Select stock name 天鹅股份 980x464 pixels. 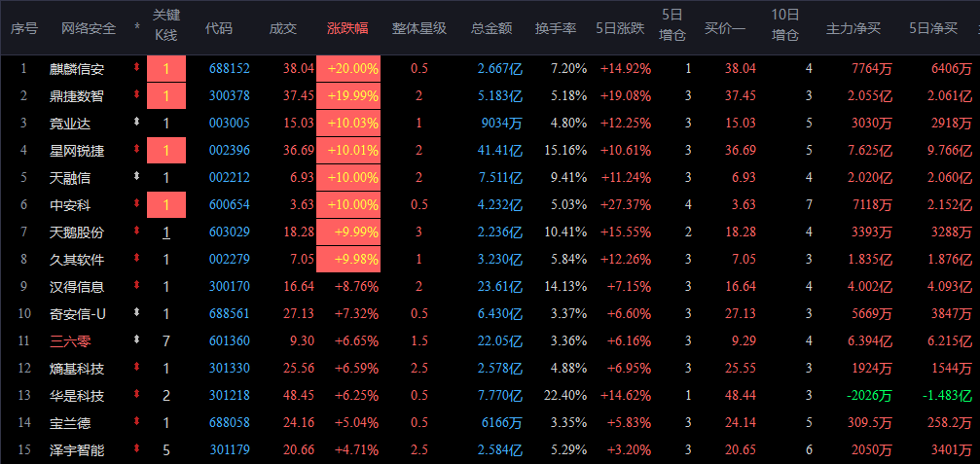coord(77,232)
